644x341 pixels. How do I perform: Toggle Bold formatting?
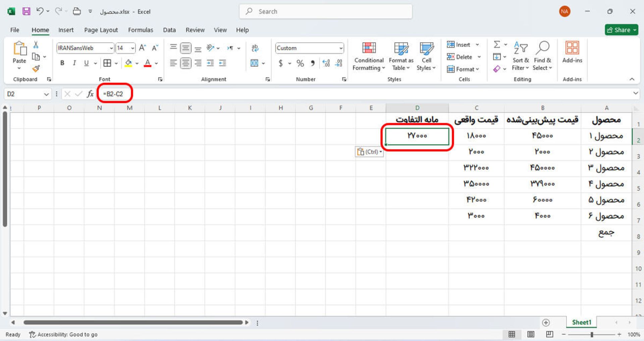[62, 63]
